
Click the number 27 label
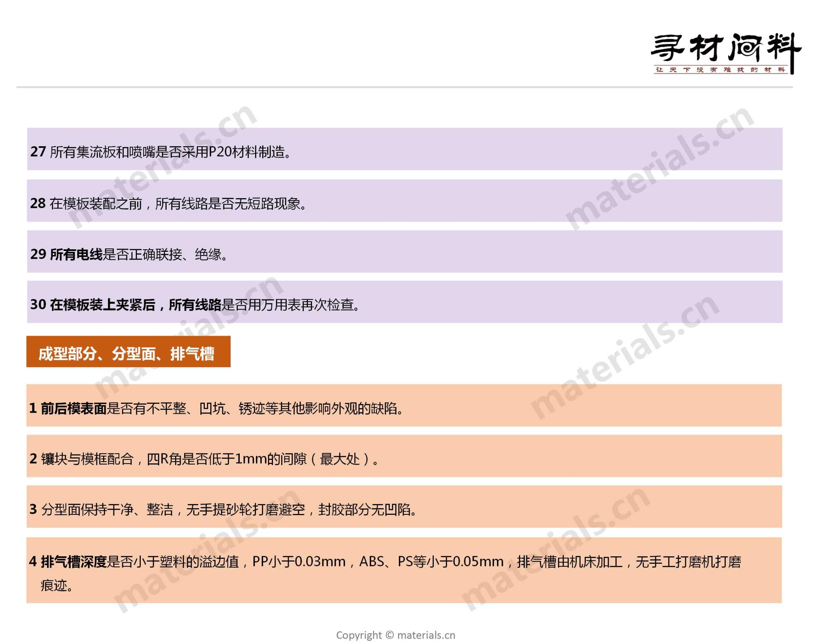38,152
